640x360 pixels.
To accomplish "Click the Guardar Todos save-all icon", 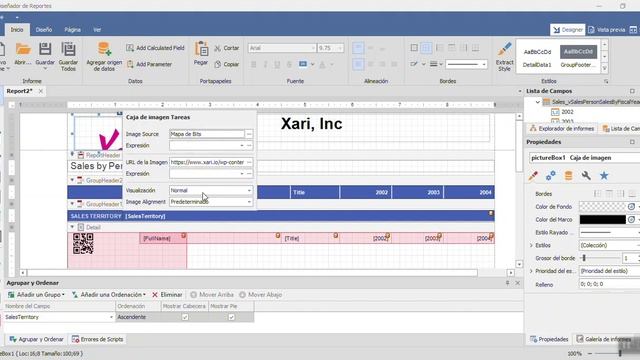I will [68, 49].
